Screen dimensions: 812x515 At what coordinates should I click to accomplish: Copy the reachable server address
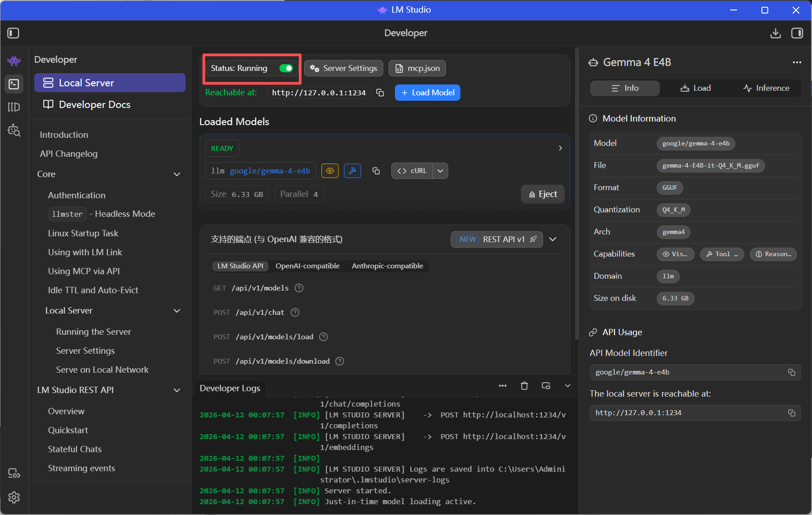click(380, 93)
